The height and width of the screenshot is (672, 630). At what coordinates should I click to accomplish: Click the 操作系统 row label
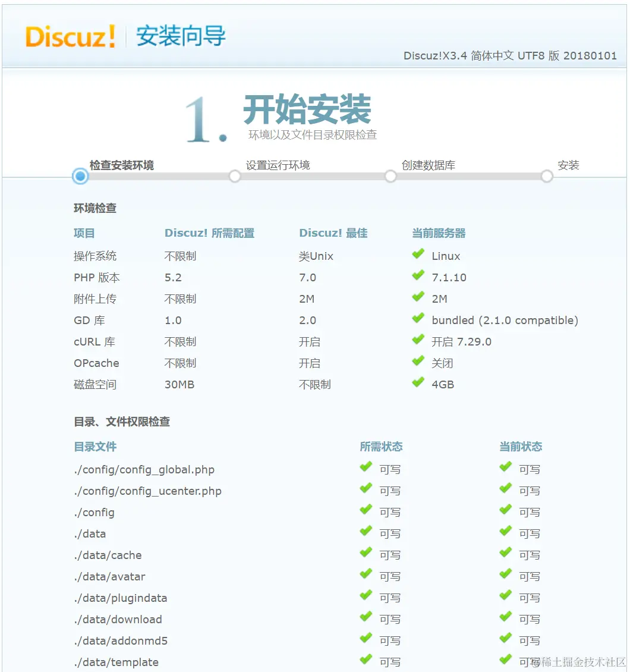point(95,256)
